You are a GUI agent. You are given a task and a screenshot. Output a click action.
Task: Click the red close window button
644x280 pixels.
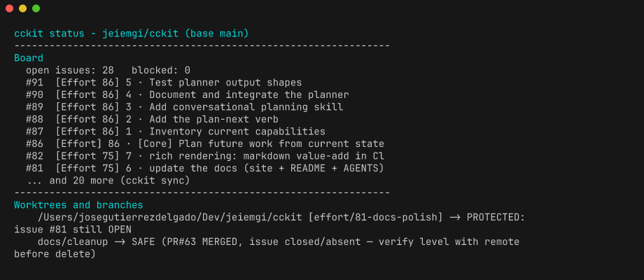[9, 8]
